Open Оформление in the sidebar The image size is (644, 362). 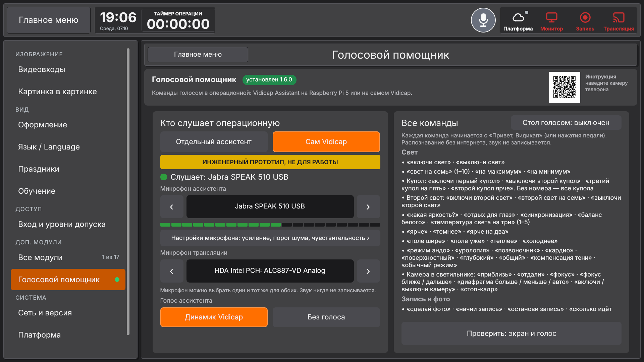[68, 125]
